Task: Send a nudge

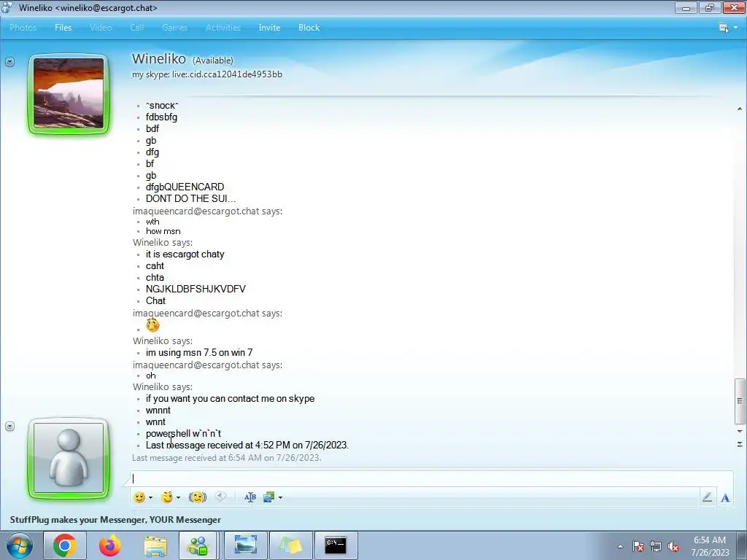Action: (197, 497)
